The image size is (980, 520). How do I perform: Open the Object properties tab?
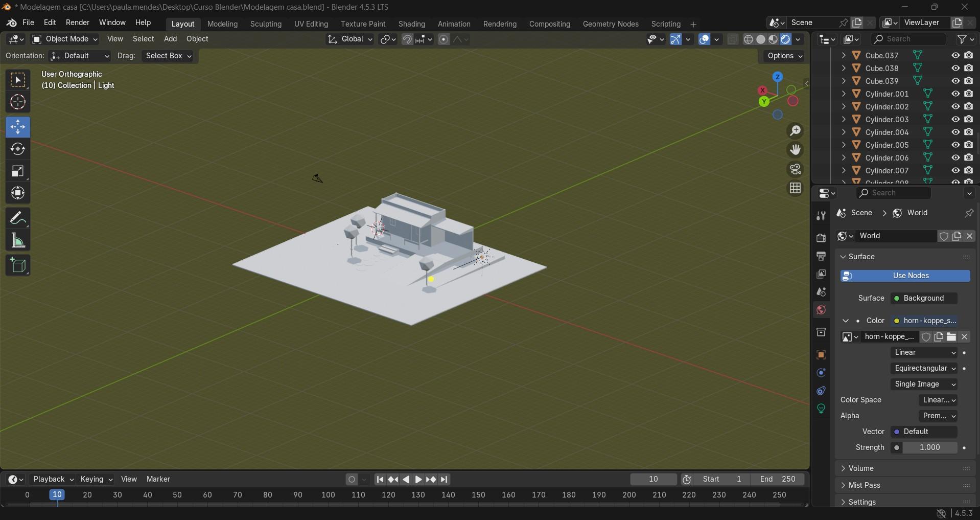pos(821,355)
